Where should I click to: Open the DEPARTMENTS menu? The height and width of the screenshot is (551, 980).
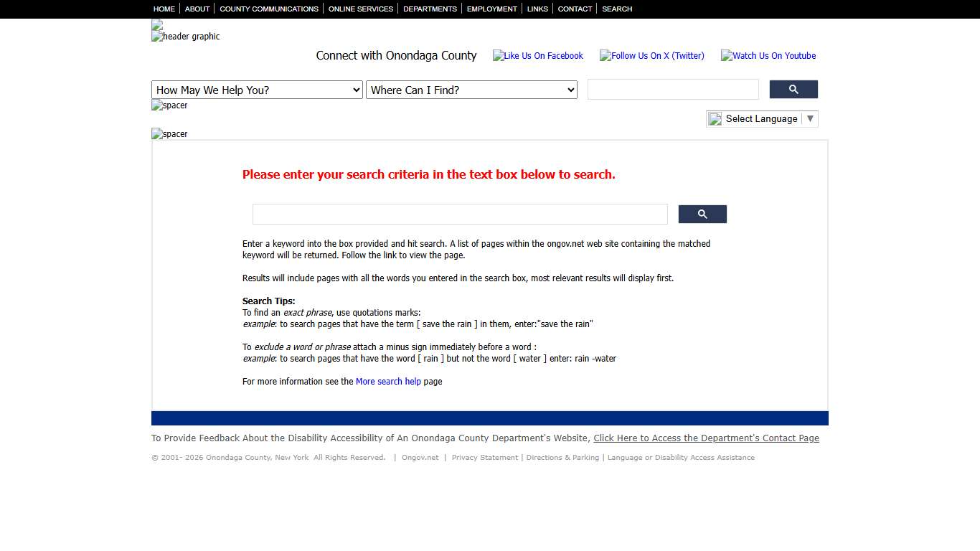tap(430, 9)
